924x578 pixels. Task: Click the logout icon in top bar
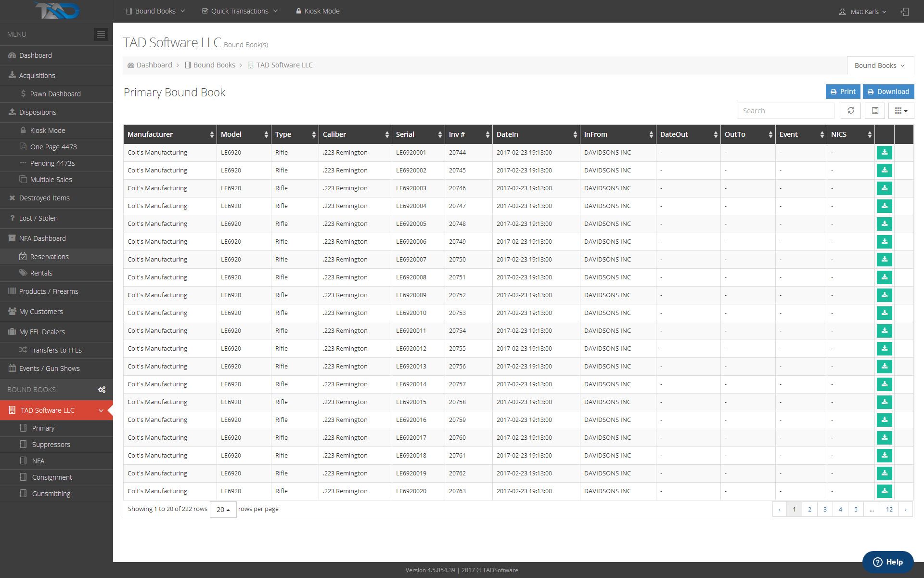[905, 12]
